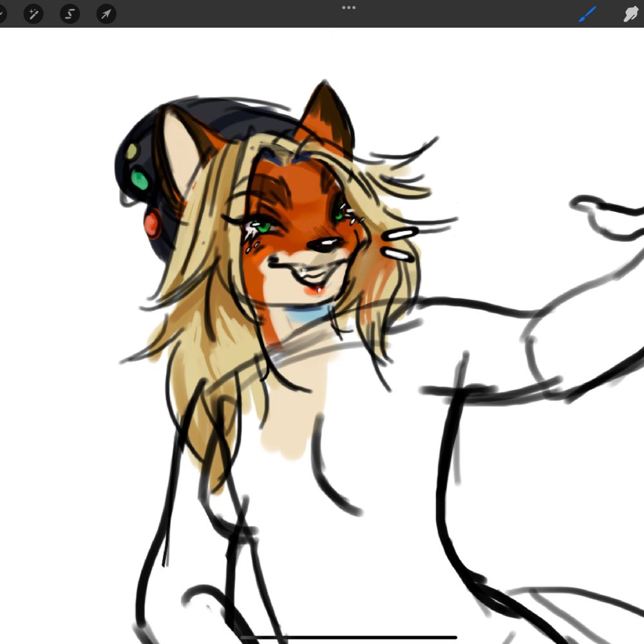Screen dimensions: 644x644
Task: Activate the Selection S-shaped tool
Action: tap(70, 14)
